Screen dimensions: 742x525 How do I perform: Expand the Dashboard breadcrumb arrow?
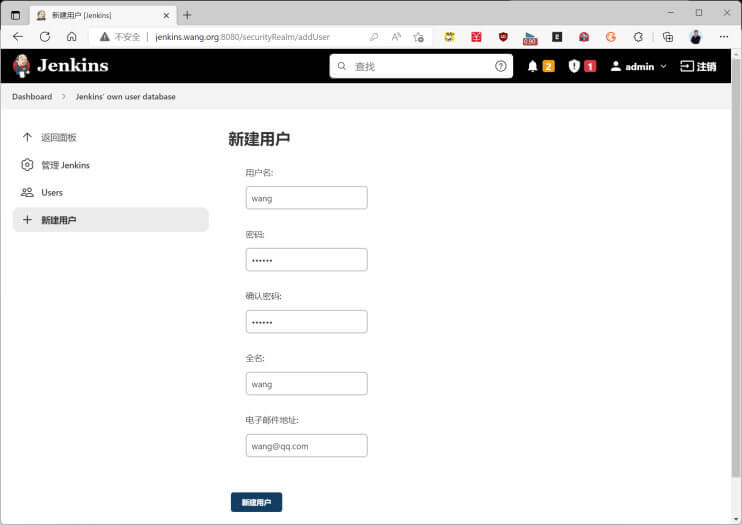(x=64, y=97)
